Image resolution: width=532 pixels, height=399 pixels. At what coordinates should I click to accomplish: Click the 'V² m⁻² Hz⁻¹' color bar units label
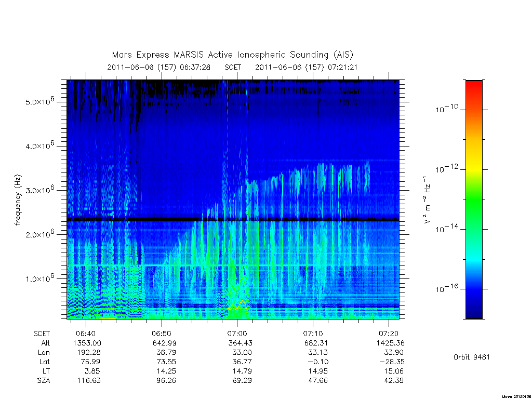(427, 200)
